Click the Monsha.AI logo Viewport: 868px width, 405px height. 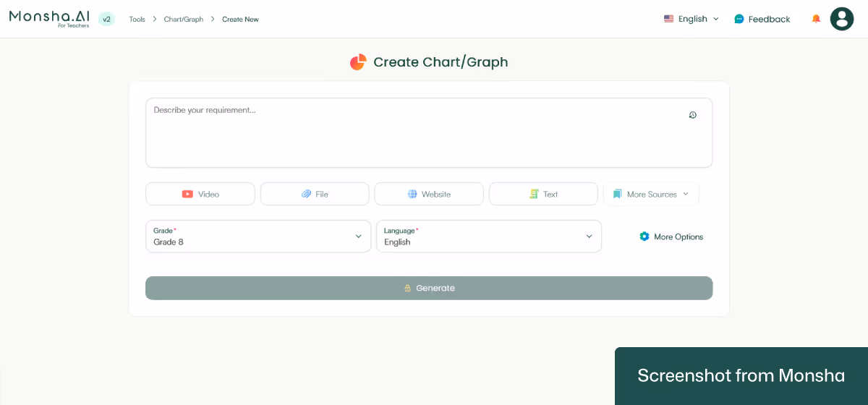tap(49, 19)
